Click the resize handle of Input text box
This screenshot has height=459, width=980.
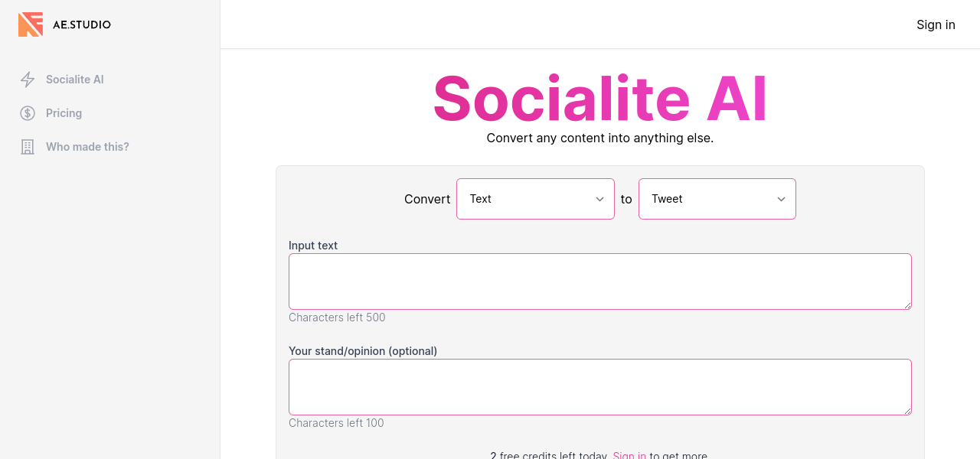(907, 305)
